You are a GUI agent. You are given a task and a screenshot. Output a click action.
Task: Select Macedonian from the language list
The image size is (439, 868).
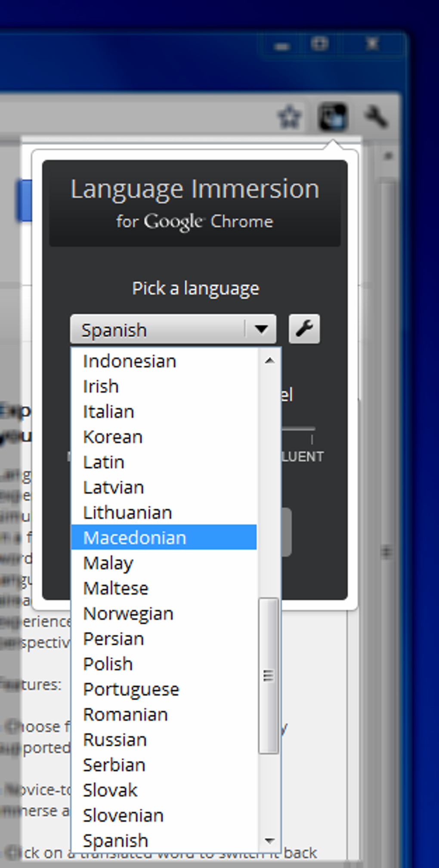pos(135,537)
